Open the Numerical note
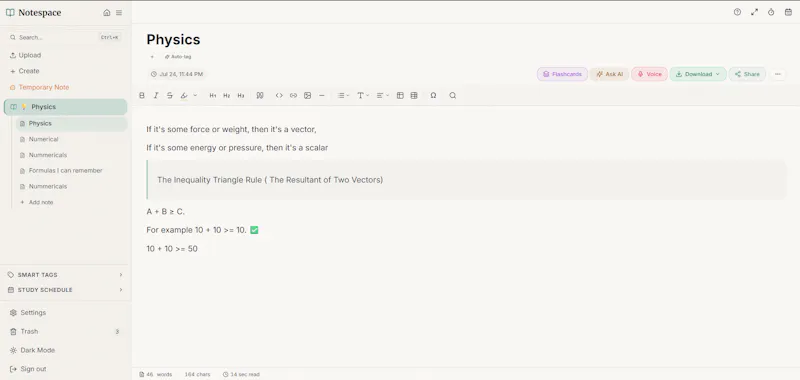Image resolution: width=800 pixels, height=380 pixels. pyautogui.click(x=43, y=139)
